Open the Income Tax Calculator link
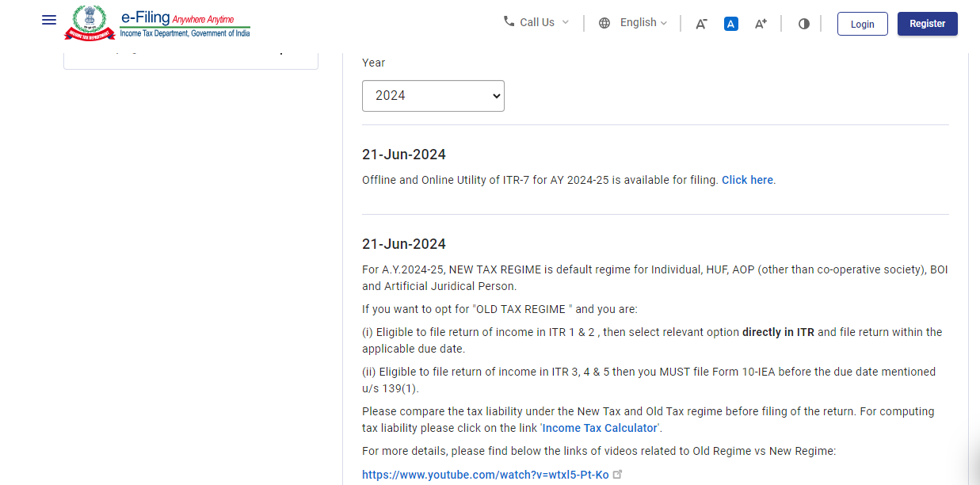The height and width of the screenshot is (485, 980). [x=600, y=428]
